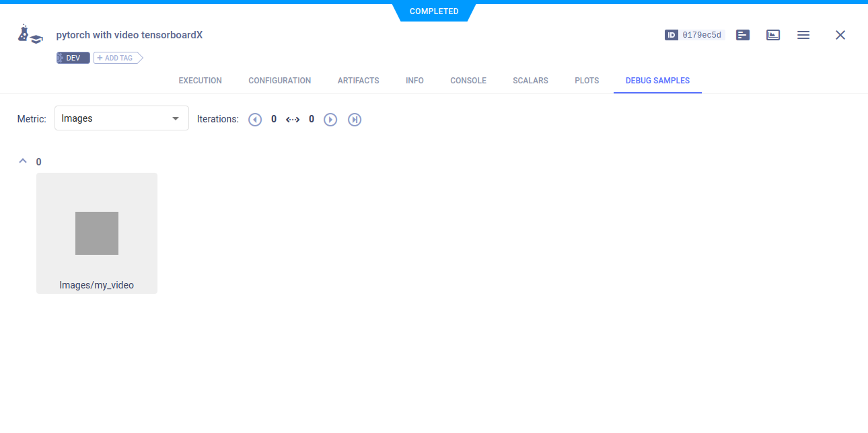Click the previous iteration arrow
Image resolution: width=868 pixels, height=433 pixels.
tap(255, 119)
